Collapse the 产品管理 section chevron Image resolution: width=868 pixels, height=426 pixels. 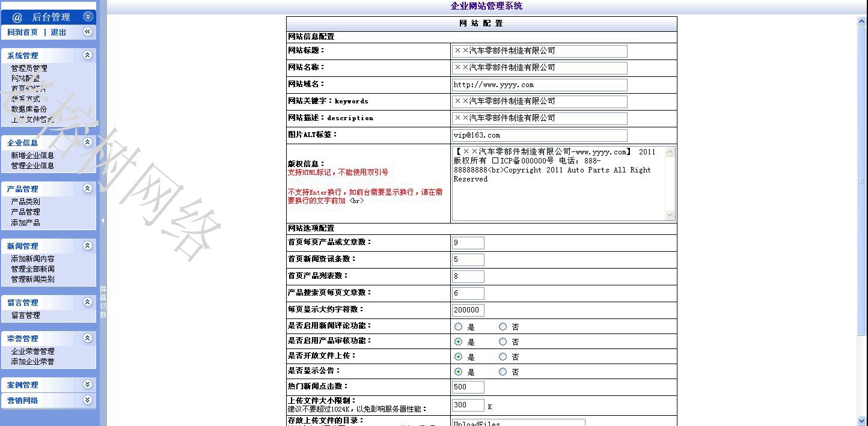point(88,189)
